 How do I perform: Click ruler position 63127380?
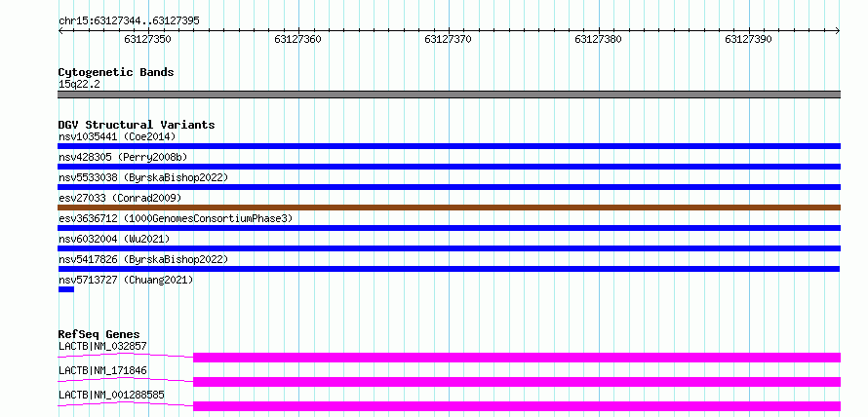599,39
